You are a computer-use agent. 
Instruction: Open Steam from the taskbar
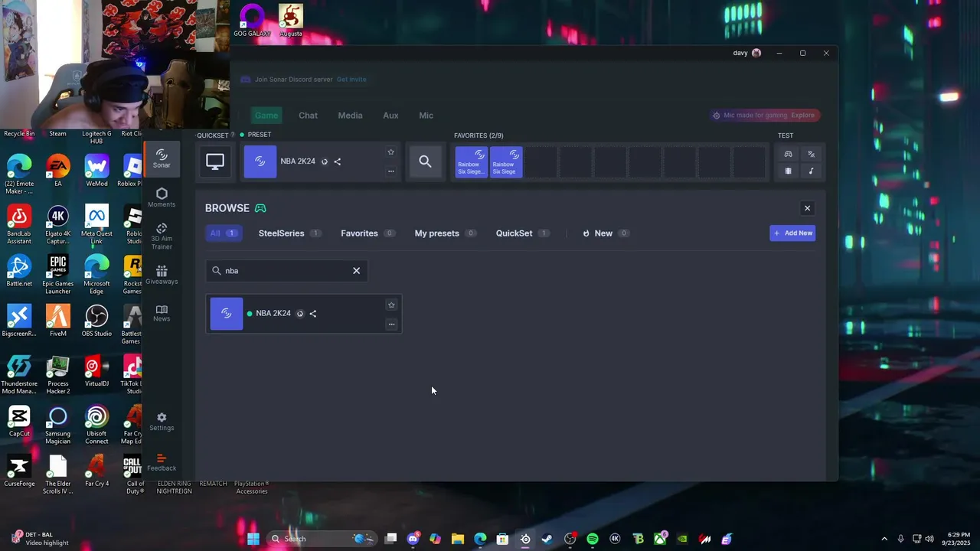click(x=547, y=539)
